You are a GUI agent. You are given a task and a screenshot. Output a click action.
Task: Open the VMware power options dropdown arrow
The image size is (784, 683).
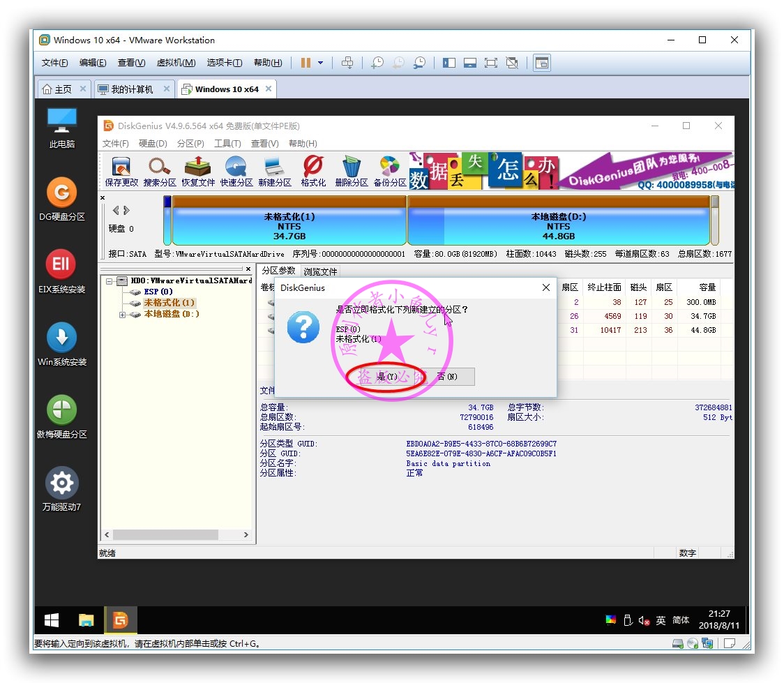coord(320,63)
